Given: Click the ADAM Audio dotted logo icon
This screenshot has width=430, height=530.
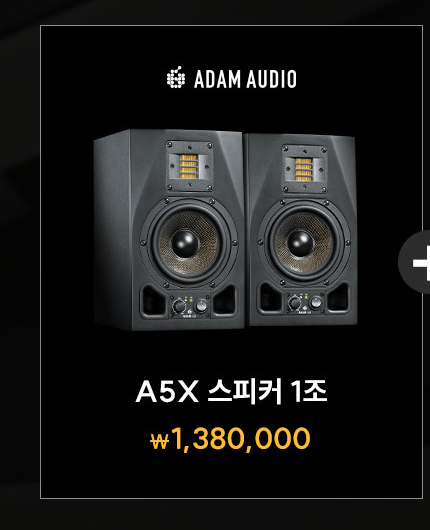Looking at the screenshot, I should coord(176,78).
